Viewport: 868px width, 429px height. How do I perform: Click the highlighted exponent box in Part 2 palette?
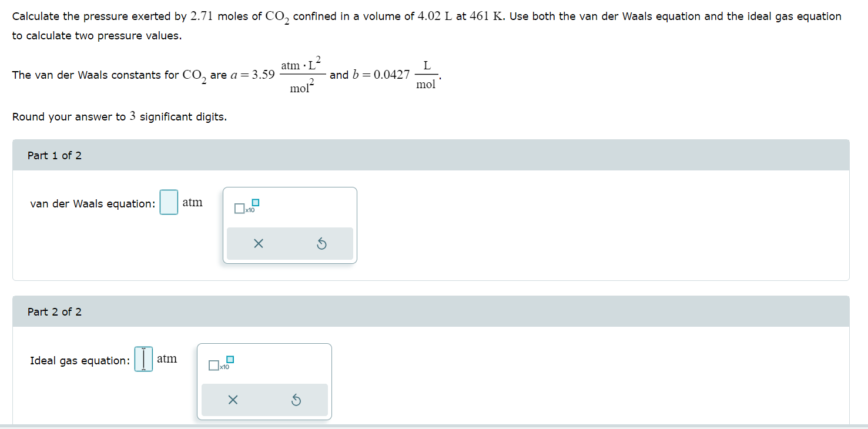(229, 359)
